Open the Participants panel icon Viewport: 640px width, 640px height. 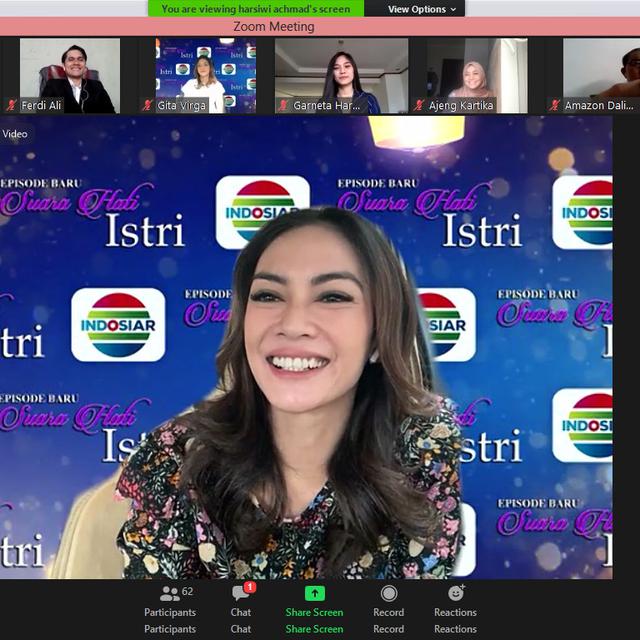pyautogui.click(x=170, y=594)
